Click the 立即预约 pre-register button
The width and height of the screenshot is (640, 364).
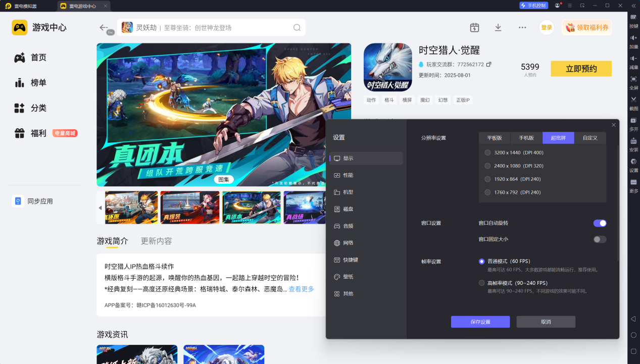(x=581, y=69)
